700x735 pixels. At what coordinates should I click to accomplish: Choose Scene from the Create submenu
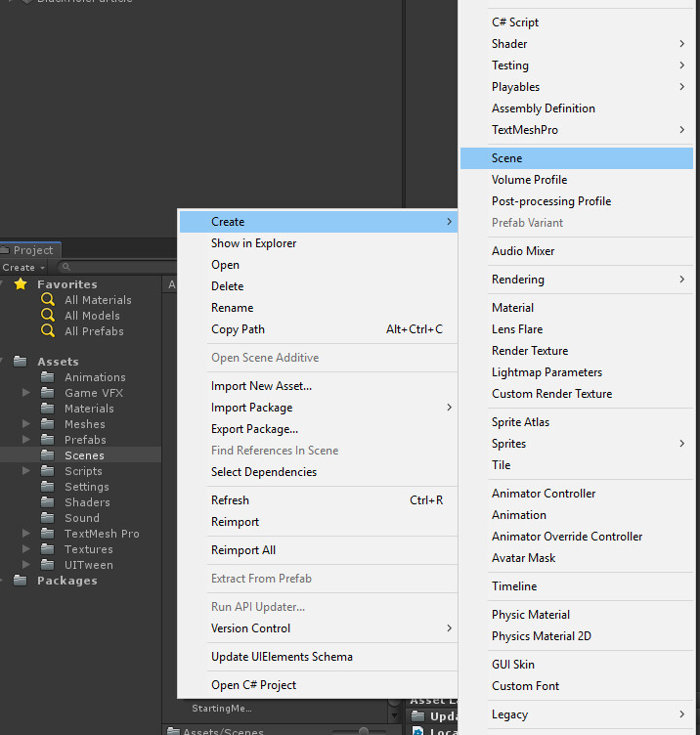click(577, 158)
